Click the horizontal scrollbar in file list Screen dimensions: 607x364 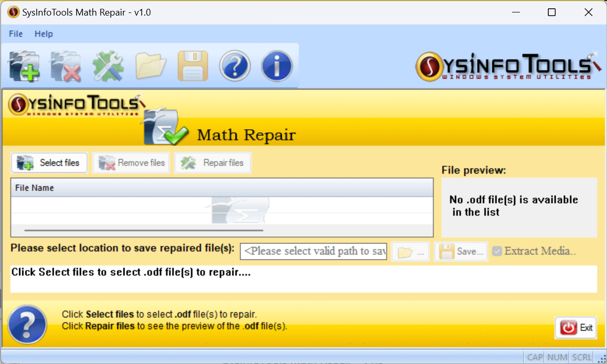point(144,230)
